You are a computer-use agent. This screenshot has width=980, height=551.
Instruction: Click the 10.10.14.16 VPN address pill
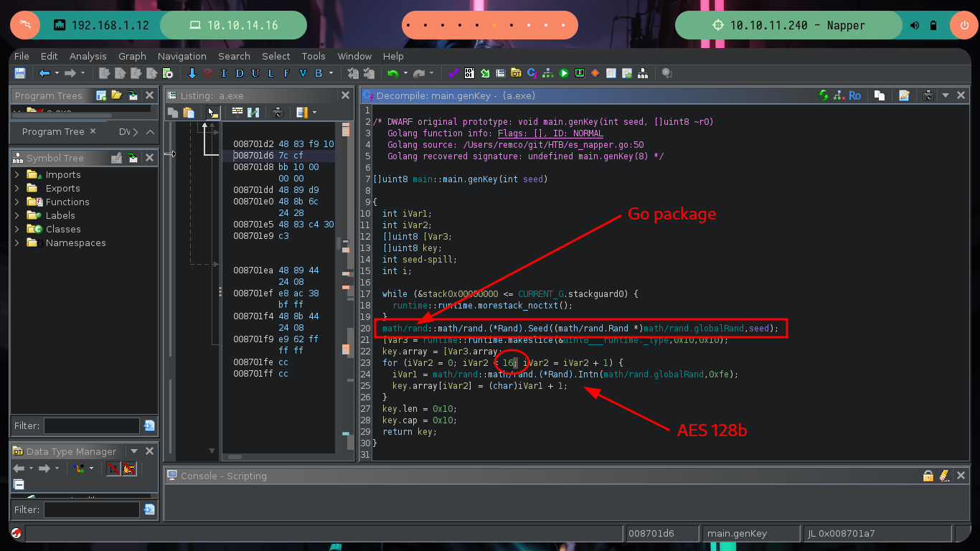[233, 25]
